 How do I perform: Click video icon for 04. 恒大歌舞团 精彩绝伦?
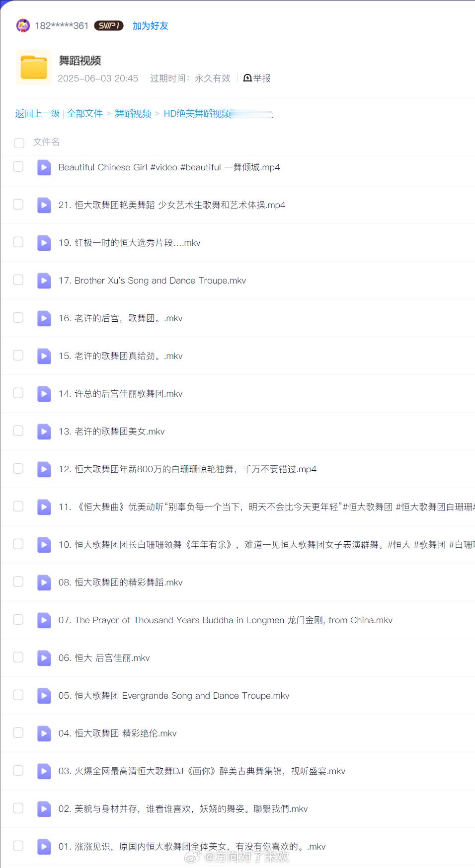pos(44,733)
